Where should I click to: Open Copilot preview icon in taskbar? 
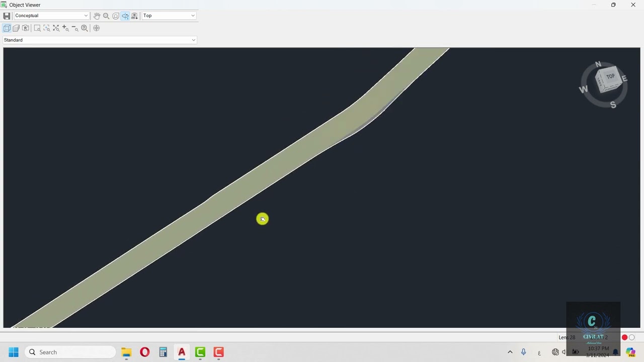pos(630,352)
